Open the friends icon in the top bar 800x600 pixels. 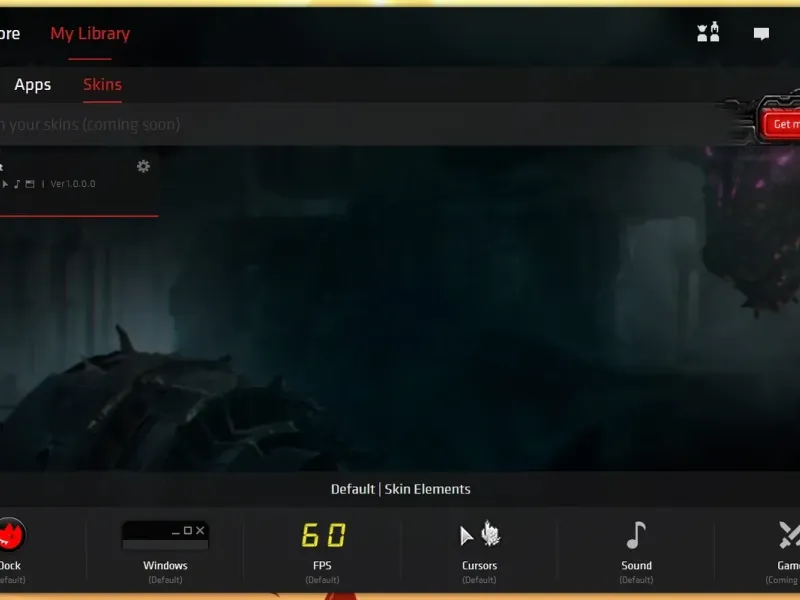tap(708, 33)
